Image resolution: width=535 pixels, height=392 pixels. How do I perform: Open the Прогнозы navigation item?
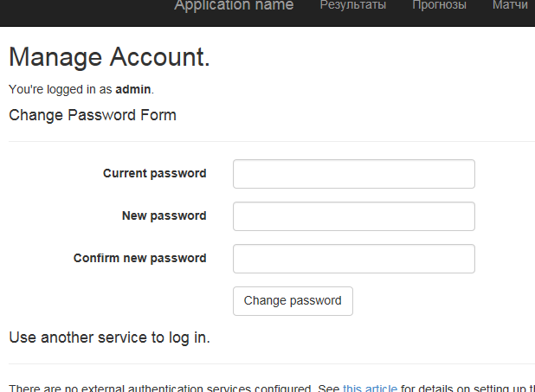[x=439, y=6]
